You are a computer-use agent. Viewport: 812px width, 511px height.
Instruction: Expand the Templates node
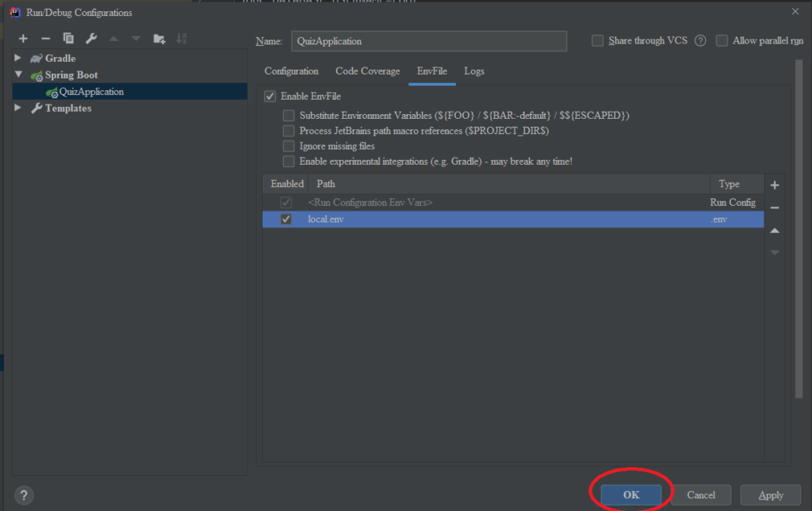tap(17, 108)
